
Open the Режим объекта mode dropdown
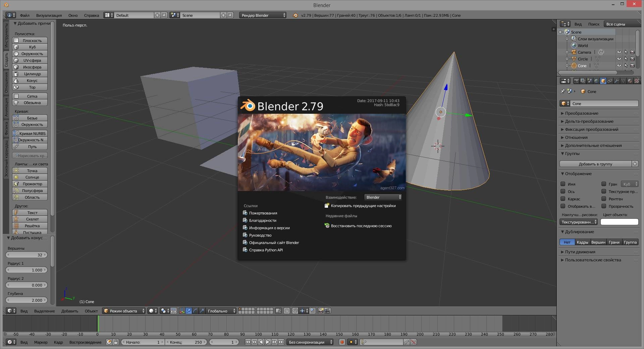click(124, 311)
